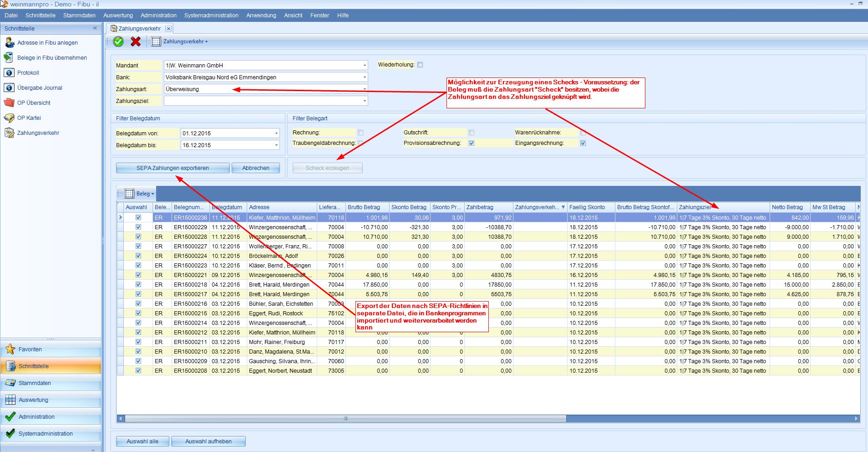Open the Auswertung menu

point(118,15)
